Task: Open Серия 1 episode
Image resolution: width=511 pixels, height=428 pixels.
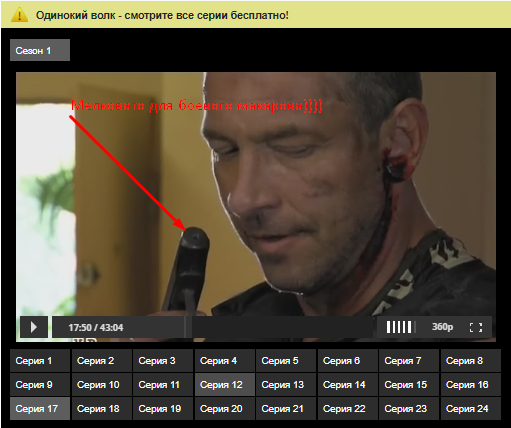Action: pyautogui.click(x=40, y=361)
